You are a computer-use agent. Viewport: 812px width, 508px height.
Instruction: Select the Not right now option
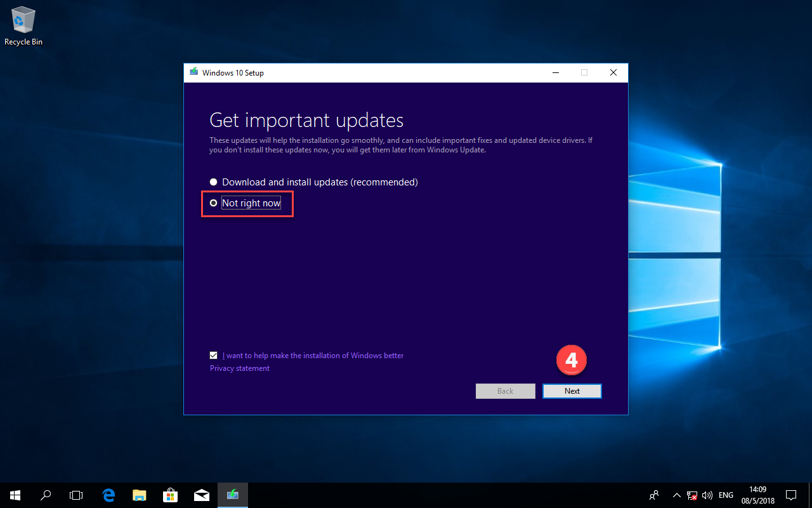tap(214, 203)
